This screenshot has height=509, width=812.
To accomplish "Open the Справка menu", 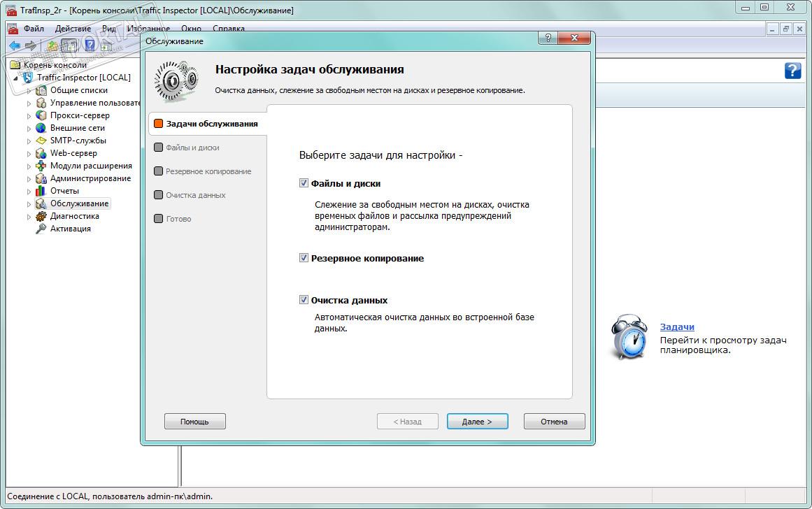I will (229, 29).
